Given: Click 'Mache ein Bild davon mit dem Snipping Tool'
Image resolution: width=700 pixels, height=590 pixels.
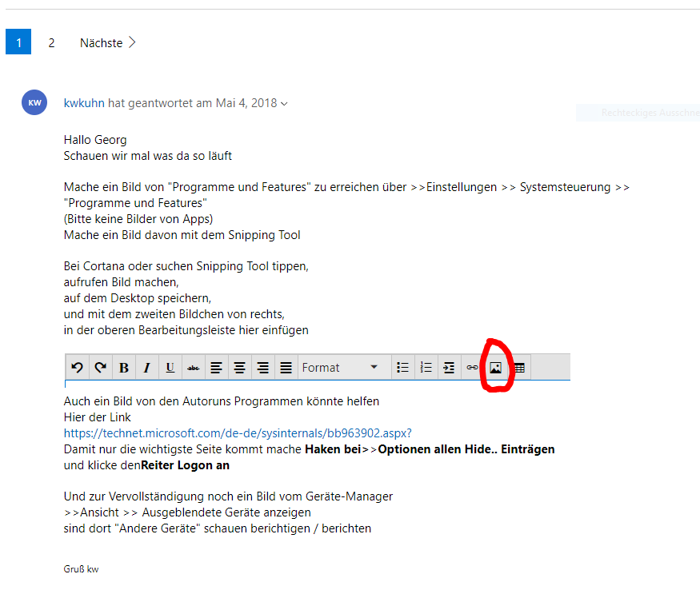Looking at the screenshot, I should 182,235.
